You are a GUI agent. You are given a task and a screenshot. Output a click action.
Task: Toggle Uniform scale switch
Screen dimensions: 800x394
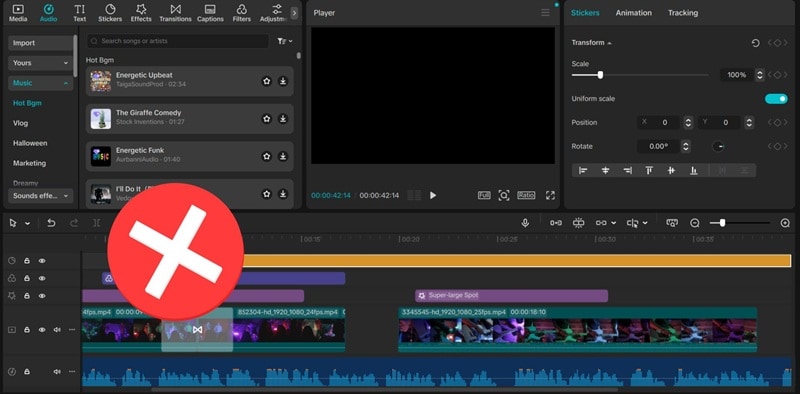776,99
